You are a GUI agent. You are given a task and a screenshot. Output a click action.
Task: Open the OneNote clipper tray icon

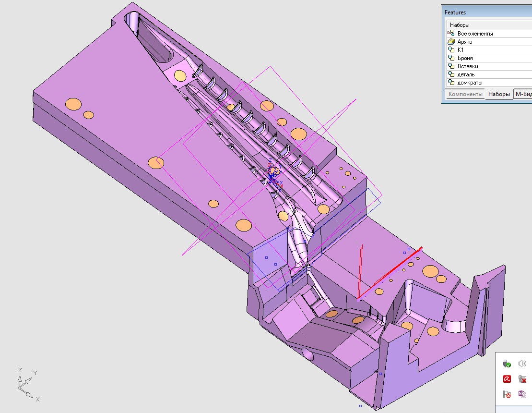point(522,394)
